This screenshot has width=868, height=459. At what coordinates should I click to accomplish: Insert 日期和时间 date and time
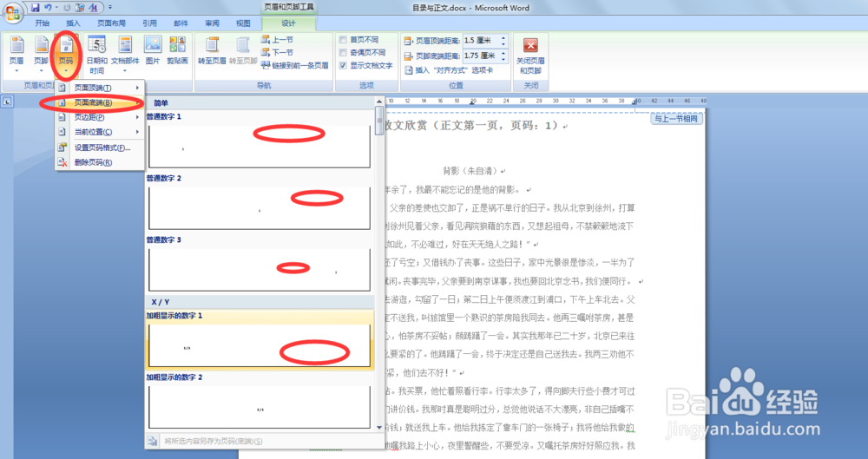coord(97,55)
